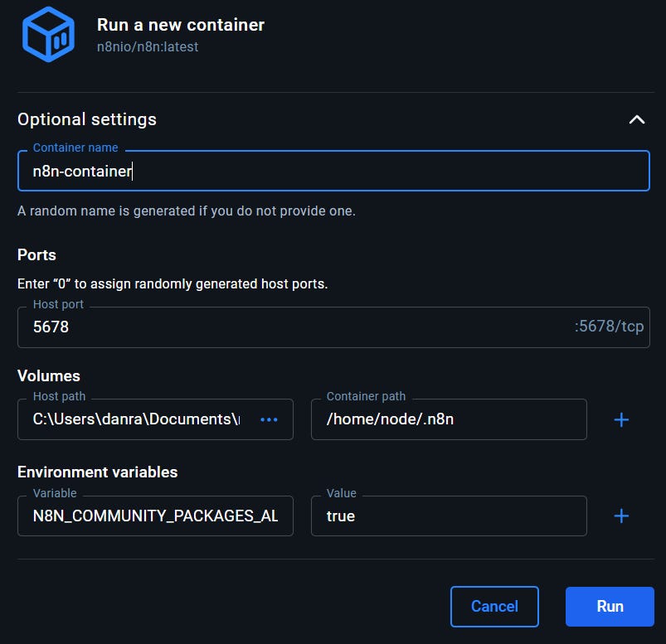Add another environment variable with plus icon

(x=621, y=516)
